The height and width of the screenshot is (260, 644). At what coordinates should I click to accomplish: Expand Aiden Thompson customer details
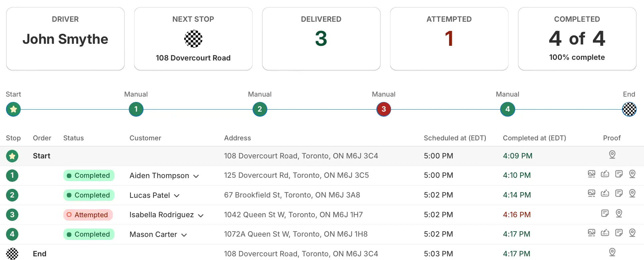[196, 176]
